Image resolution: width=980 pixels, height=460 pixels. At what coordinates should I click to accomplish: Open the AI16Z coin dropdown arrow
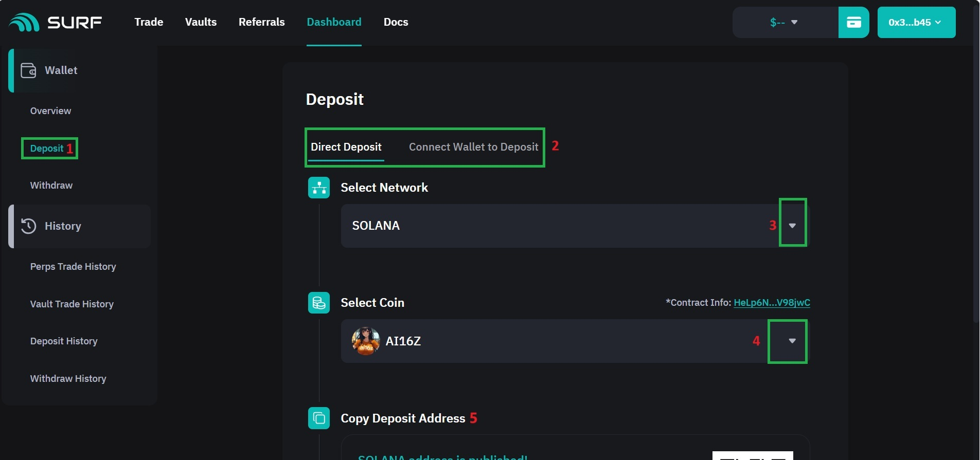coord(792,341)
